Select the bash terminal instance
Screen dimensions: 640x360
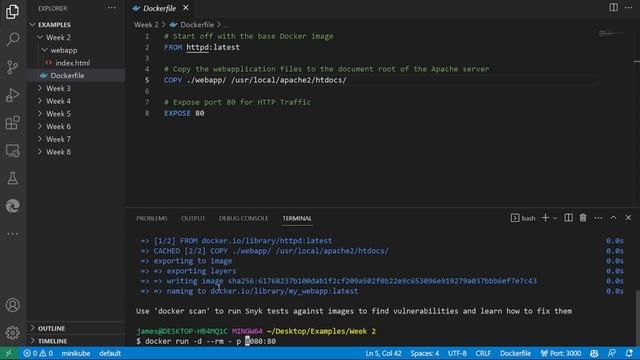pyautogui.click(x=523, y=218)
